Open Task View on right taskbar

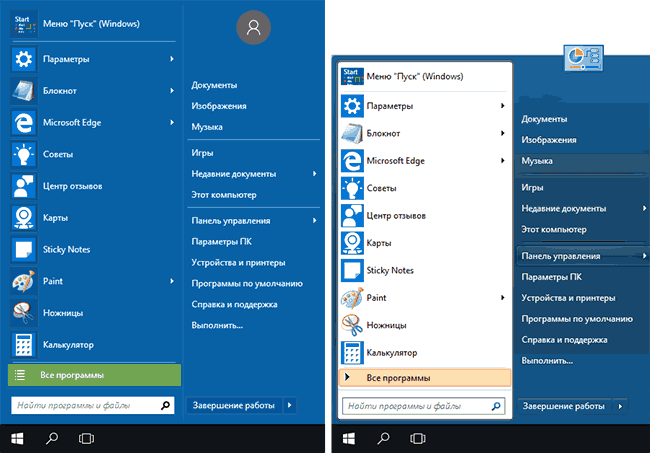coord(418,438)
